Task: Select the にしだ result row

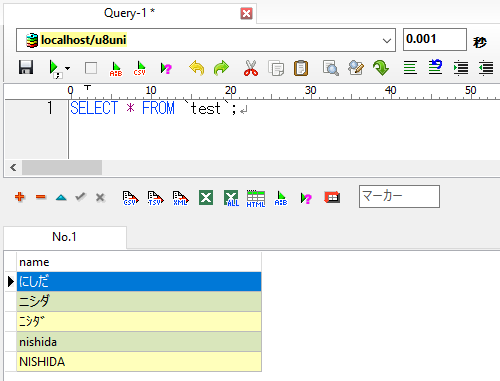Action: point(139,282)
